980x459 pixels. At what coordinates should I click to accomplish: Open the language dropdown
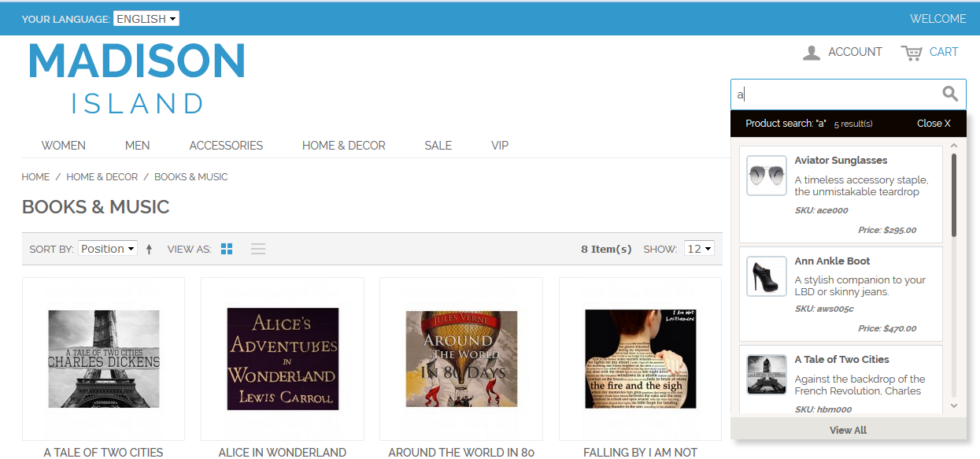tap(146, 18)
